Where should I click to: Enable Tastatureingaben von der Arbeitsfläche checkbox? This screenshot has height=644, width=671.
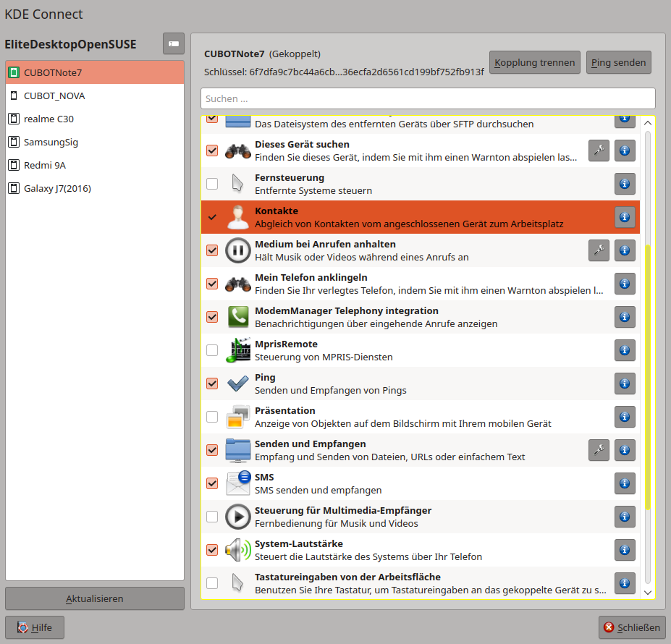[x=212, y=583]
